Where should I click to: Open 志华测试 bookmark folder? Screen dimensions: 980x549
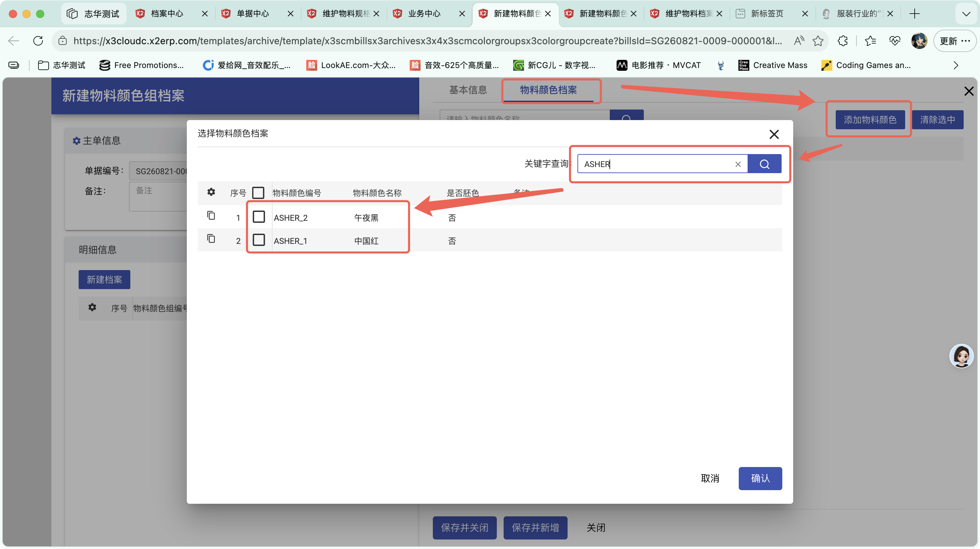coord(62,65)
